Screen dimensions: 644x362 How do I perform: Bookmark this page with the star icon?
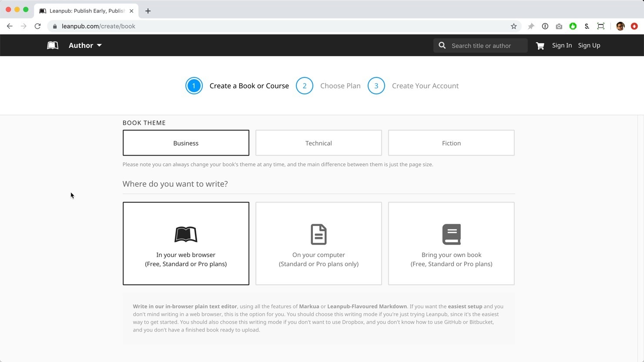pyautogui.click(x=513, y=26)
